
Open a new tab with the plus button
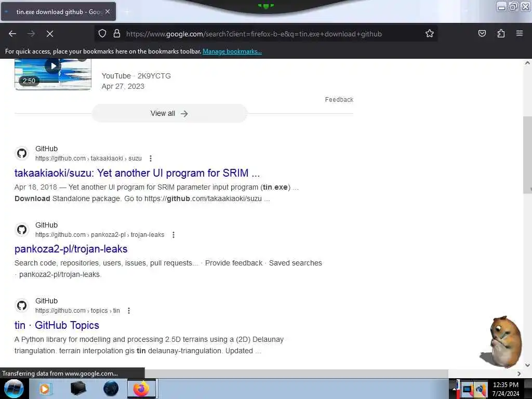(127, 12)
